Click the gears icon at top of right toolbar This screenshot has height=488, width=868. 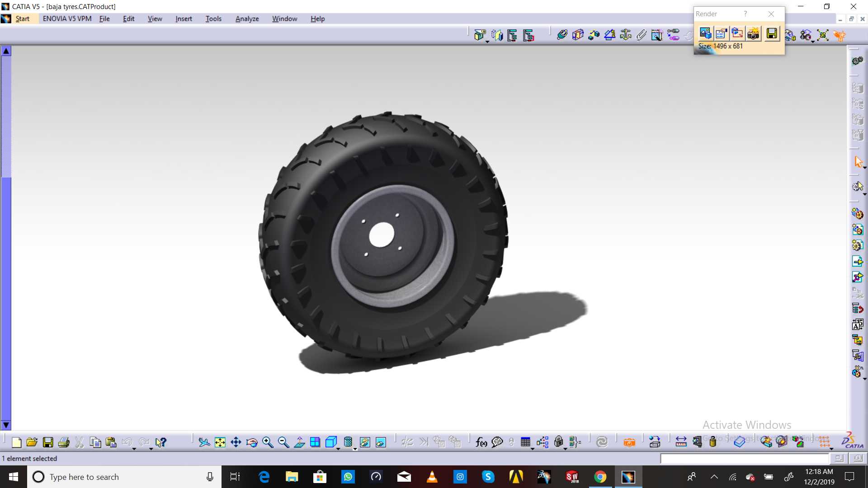[x=858, y=61]
